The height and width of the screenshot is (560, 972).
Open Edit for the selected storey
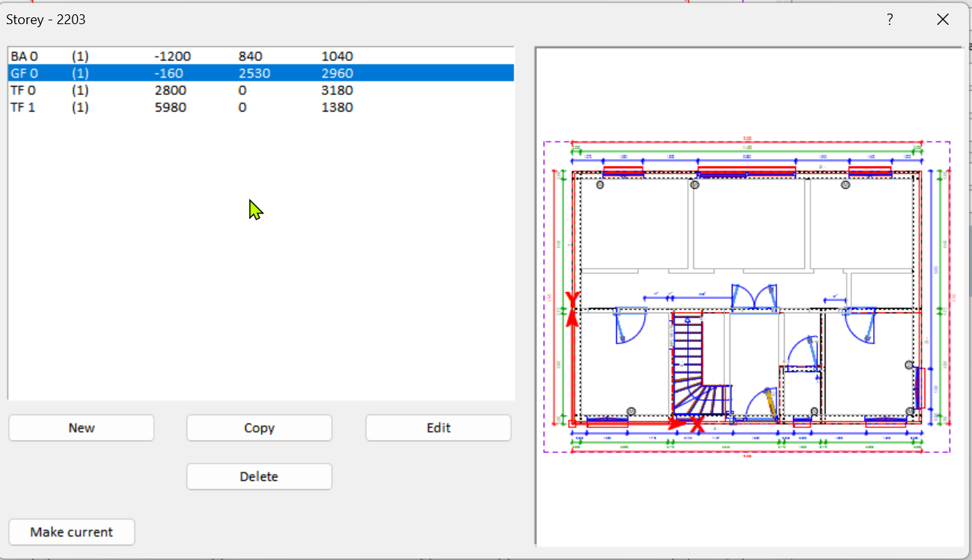coord(438,428)
